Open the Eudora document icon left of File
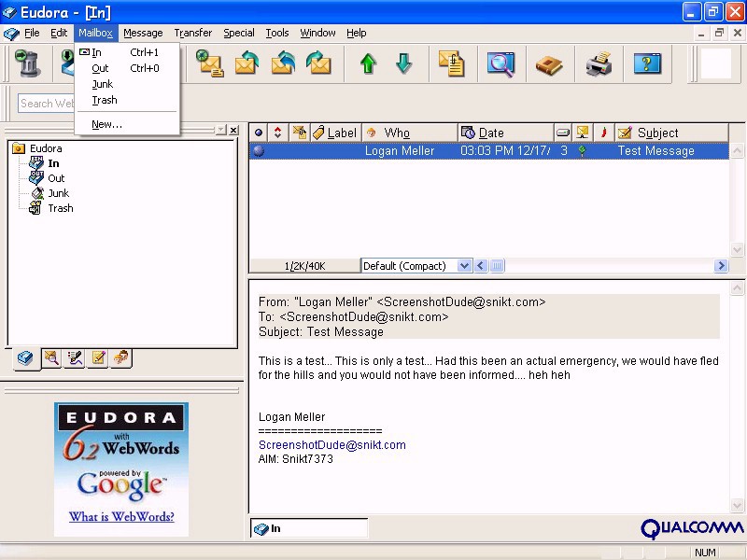This screenshot has width=747, height=560. (11, 34)
